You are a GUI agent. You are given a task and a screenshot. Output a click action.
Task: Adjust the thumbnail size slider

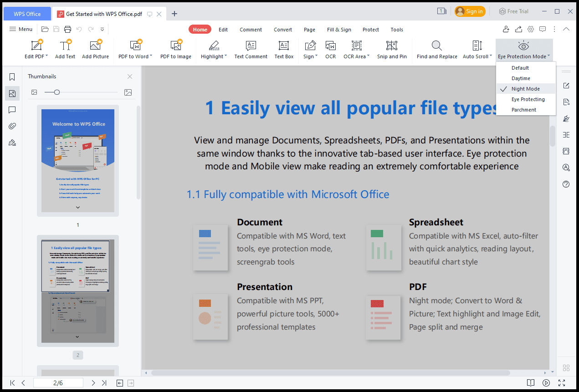coord(57,92)
